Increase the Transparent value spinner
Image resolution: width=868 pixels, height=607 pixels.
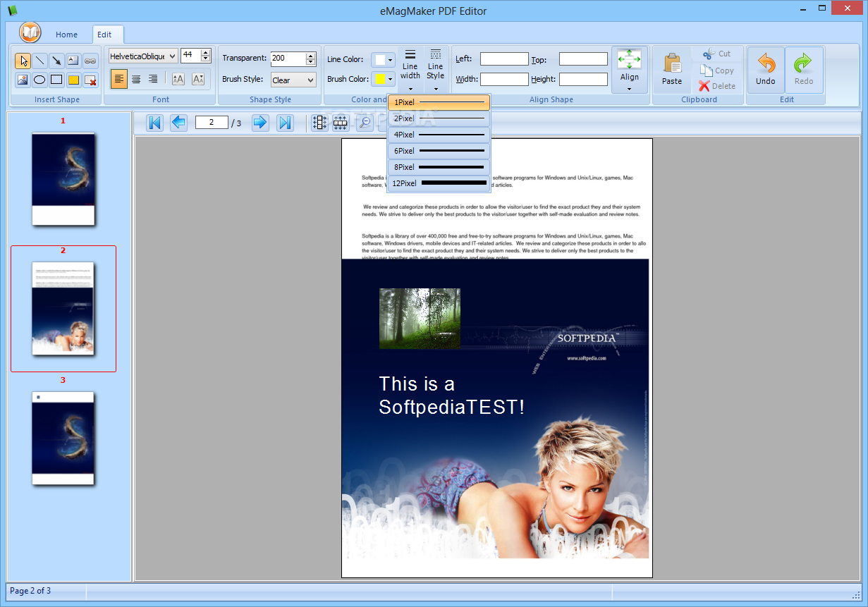[x=311, y=55]
